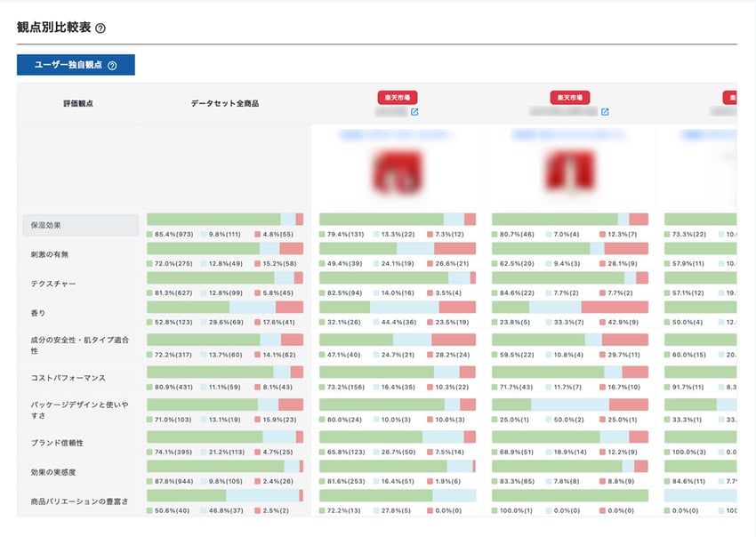Click the second product thumbnail image

[x=570, y=171]
